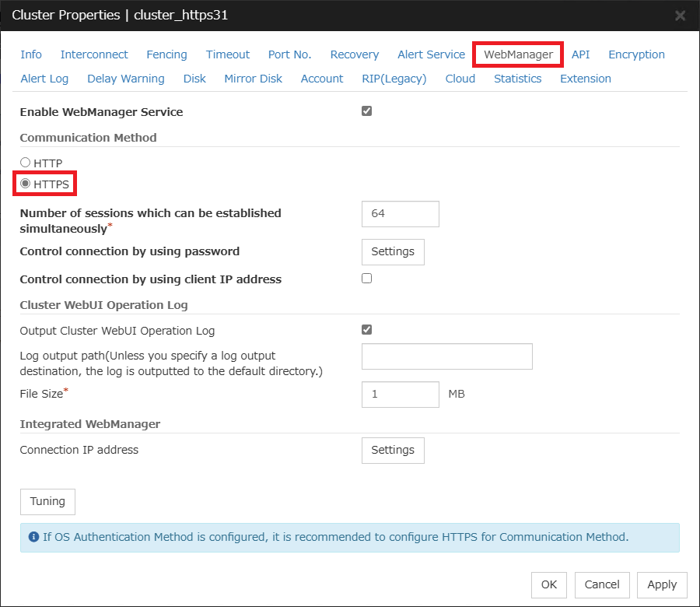Open the Port No. tab
The image size is (700, 607).
pos(289,54)
